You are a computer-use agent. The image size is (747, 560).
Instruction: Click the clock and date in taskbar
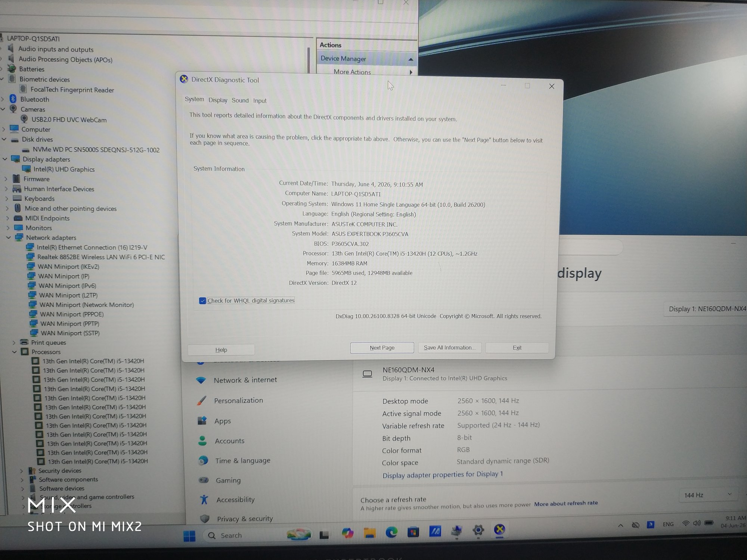[733, 522]
